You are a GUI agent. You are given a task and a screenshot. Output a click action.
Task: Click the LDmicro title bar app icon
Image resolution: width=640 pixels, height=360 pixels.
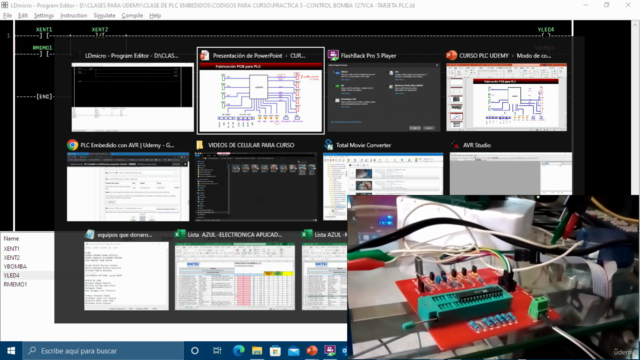point(4,5)
